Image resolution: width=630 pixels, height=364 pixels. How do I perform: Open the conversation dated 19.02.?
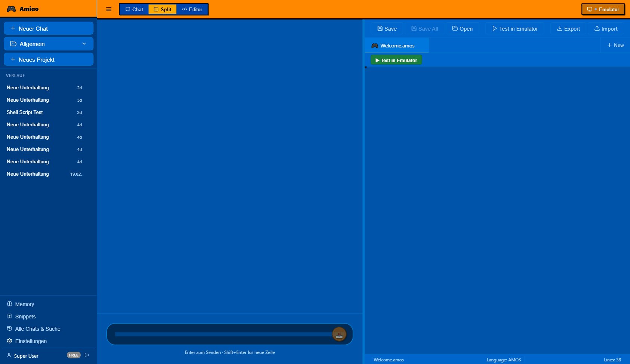[x=28, y=174]
